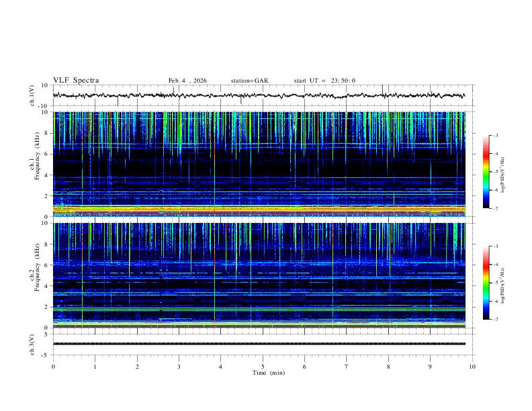This screenshot has height=411, width=532.
Task: Click the "start UT = 23:50:0" text
Action: pyautogui.click(x=324, y=81)
